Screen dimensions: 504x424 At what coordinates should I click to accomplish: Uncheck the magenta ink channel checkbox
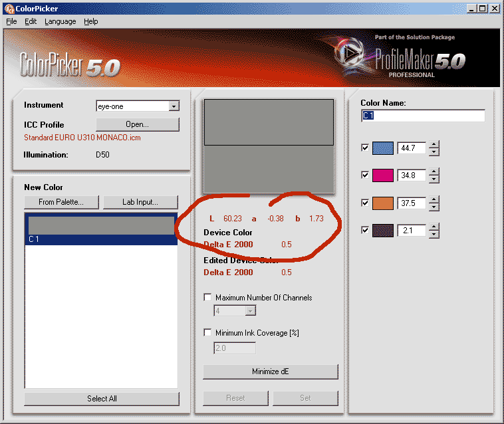pyautogui.click(x=365, y=175)
